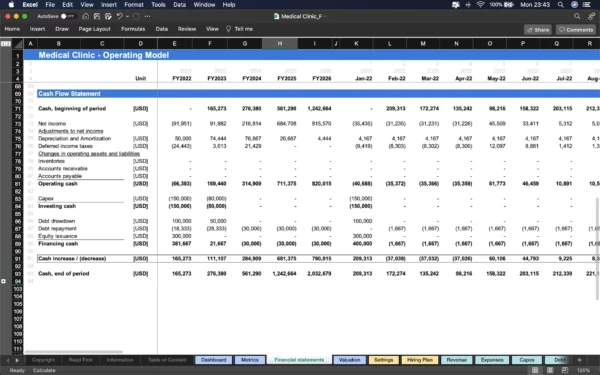This screenshot has height=375, width=600.
Task: Click the search magnifier in Excel title bar
Action: point(577,16)
